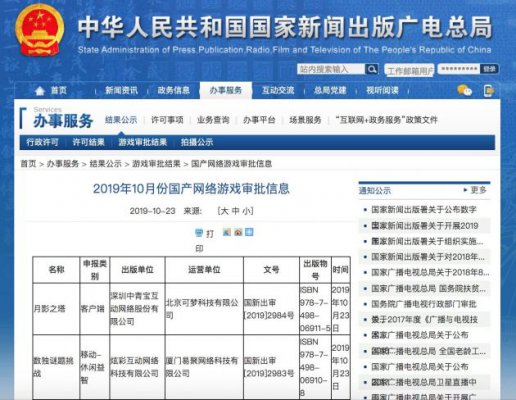This screenshot has height=400, width=516.
Task: Open the 视听阅读 navigation tab
Action: coord(382,90)
